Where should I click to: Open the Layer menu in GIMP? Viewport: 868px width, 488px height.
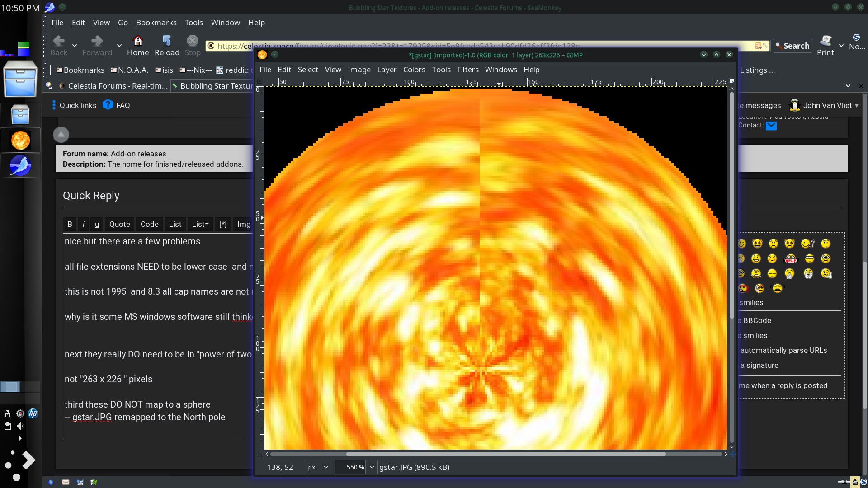(x=387, y=70)
